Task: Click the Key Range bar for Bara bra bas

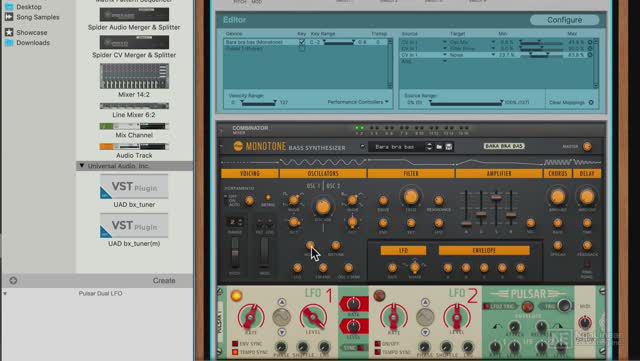Action: (338, 42)
